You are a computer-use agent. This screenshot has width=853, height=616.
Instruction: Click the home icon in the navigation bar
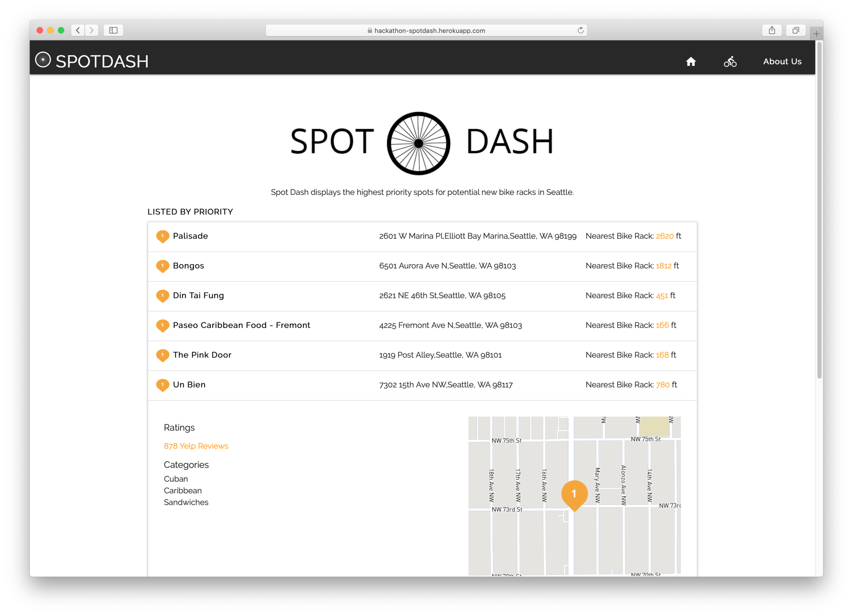click(x=691, y=61)
